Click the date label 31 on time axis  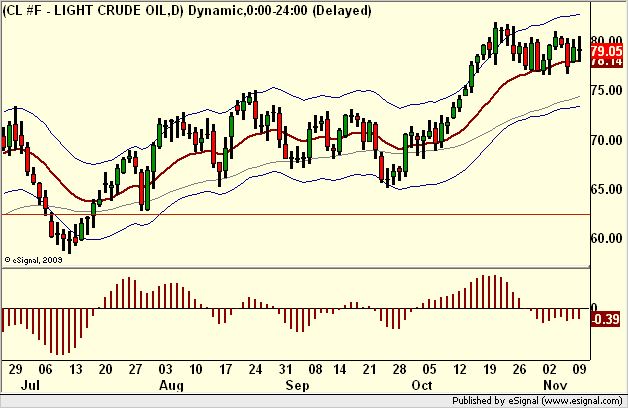click(x=285, y=369)
